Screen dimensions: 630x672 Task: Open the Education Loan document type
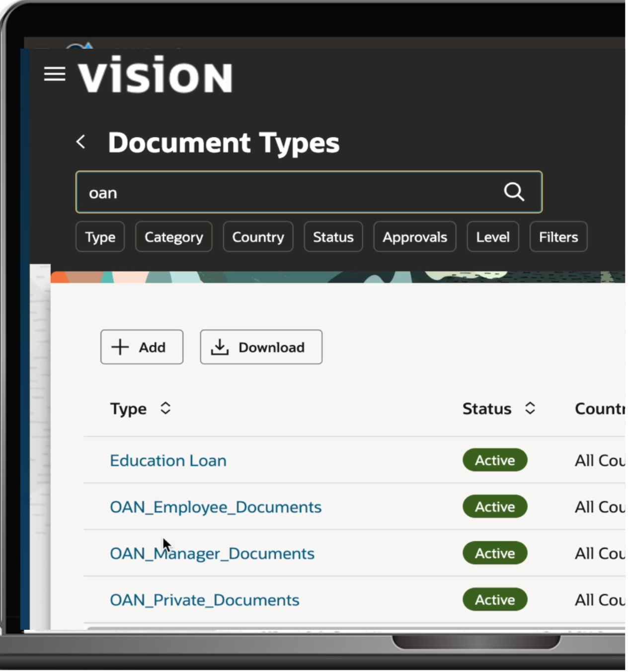(168, 460)
